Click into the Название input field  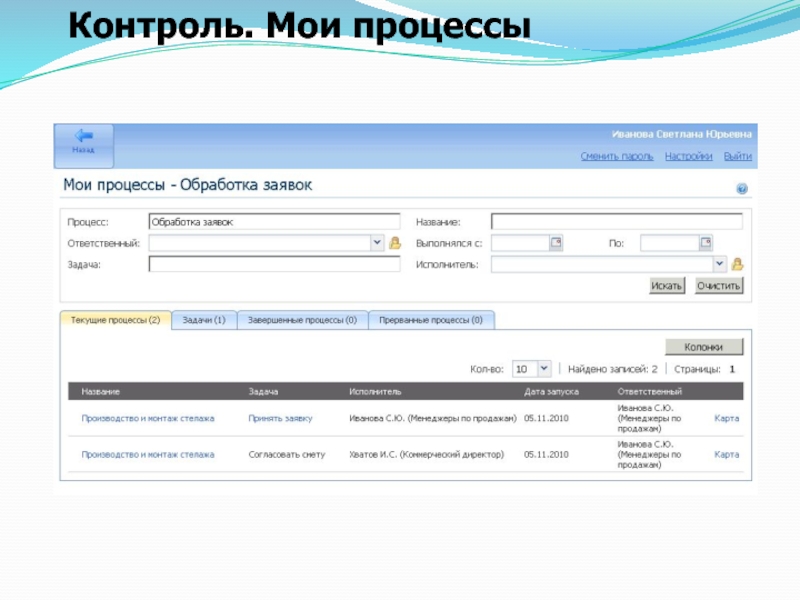coord(616,222)
